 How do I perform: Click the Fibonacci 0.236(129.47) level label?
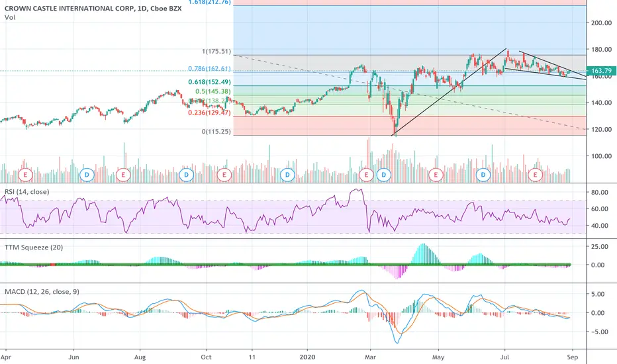click(209, 113)
